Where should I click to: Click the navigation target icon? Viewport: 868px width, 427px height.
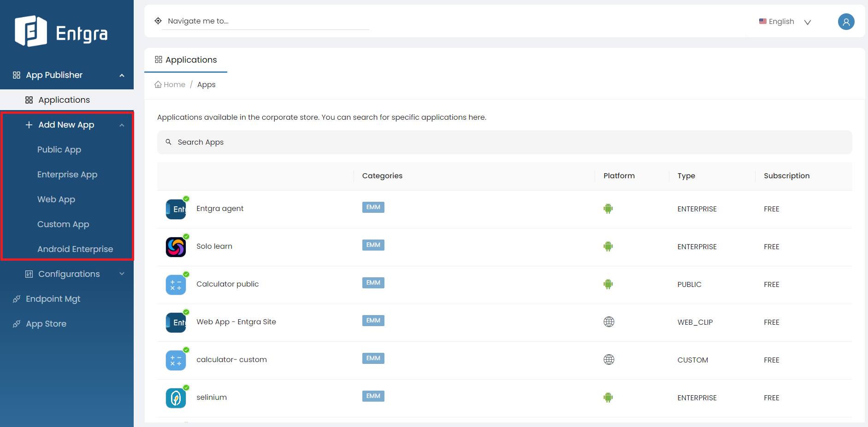(158, 21)
